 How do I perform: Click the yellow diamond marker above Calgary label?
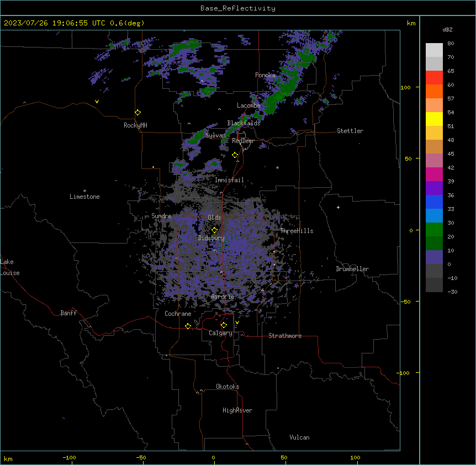[x=224, y=325]
